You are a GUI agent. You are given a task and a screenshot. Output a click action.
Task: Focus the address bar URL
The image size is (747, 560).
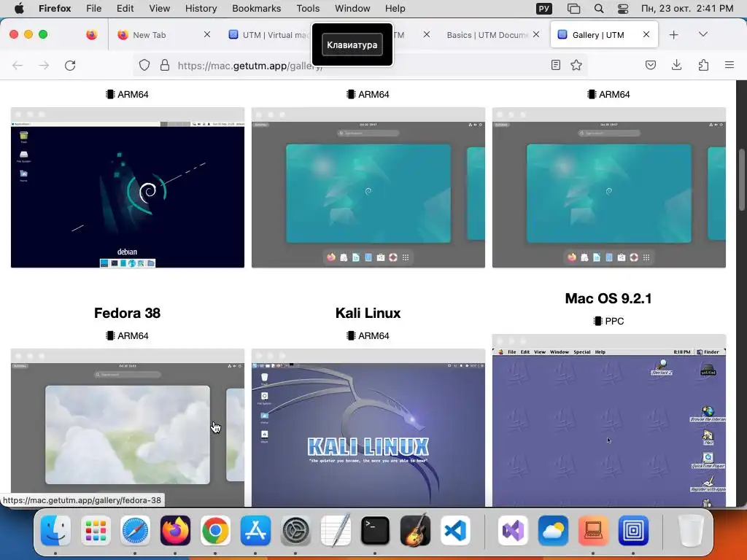360,65
